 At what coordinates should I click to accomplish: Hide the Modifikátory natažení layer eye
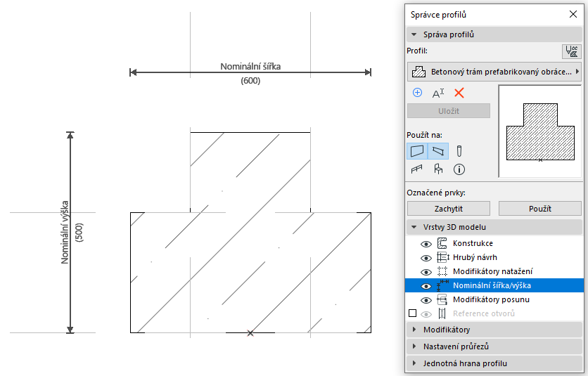click(x=426, y=272)
